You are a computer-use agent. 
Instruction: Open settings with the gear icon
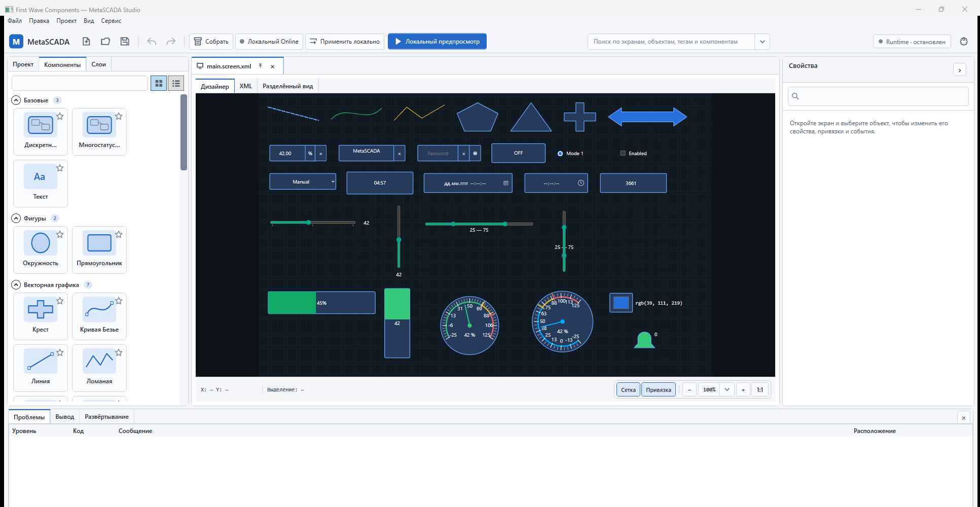click(964, 42)
